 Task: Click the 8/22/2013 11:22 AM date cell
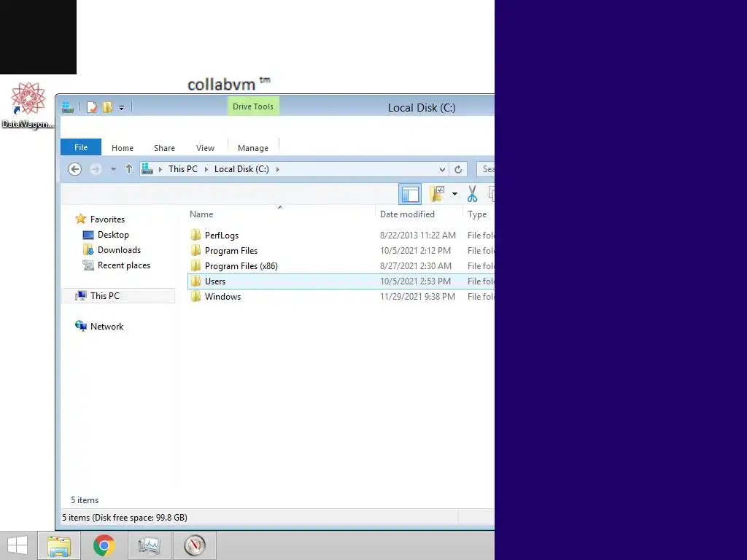coord(418,236)
